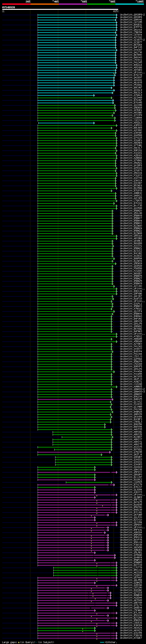The height and width of the screenshot is (644, 146).
Task: Click hit label UniRef100_B9GG14
Action: pos(131,65)
